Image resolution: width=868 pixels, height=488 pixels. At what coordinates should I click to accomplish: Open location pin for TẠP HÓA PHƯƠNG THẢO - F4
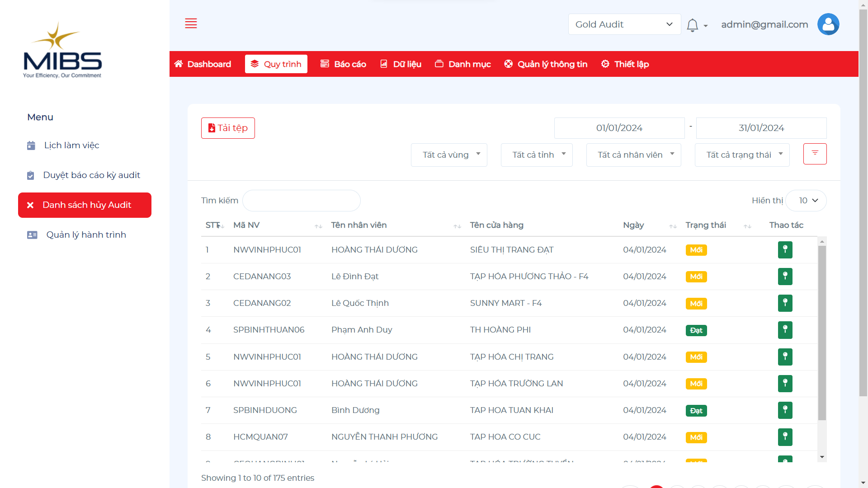[x=785, y=277]
